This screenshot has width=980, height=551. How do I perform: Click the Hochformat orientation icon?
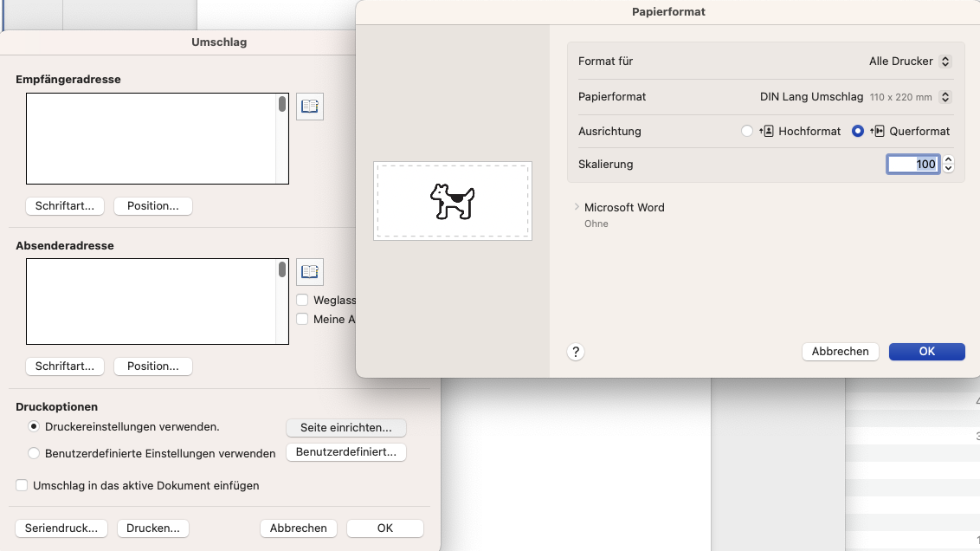coord(767,131)
